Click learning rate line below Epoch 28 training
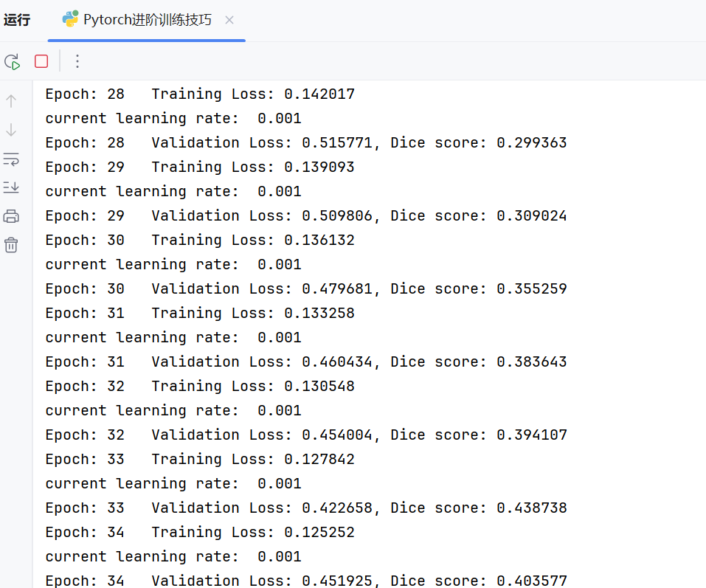The height and width of the screenshot is (588, 706). (173, 118)
